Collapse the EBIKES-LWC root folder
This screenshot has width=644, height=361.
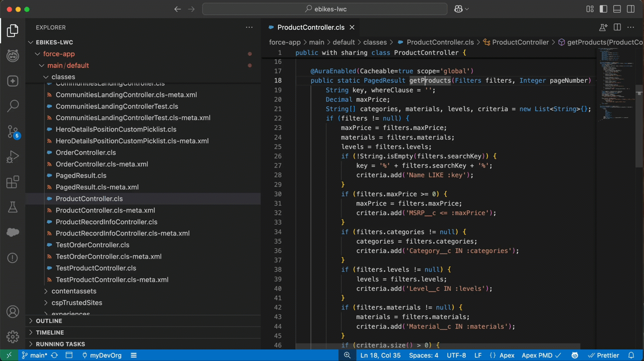(x=31, y=42)
